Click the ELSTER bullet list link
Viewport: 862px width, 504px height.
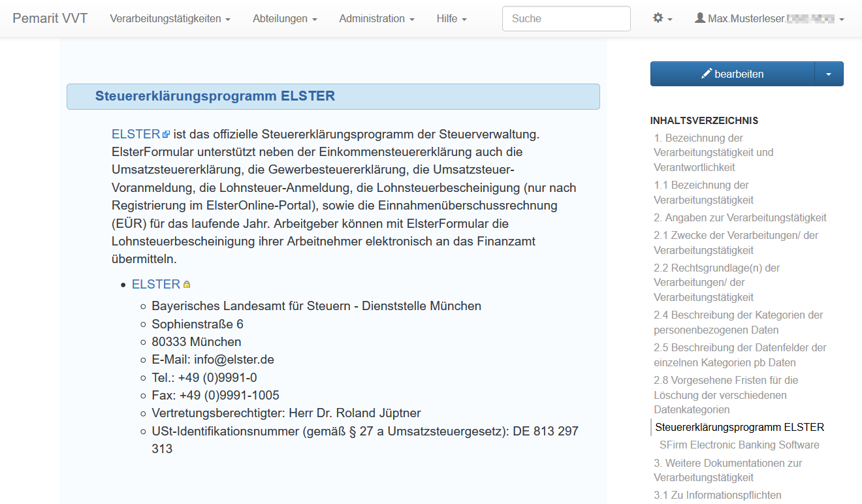[155, 284]
